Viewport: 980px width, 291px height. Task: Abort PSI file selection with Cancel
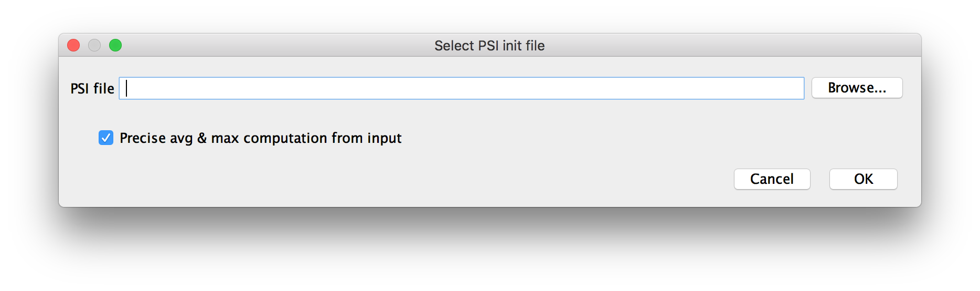click(772, 179)
